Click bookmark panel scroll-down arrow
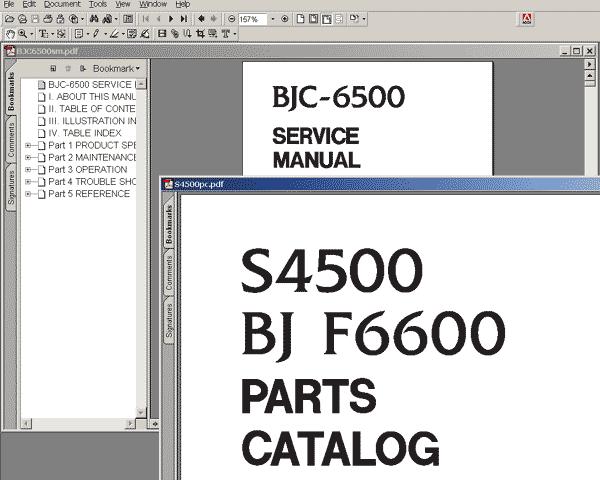 click(x=141, y=412)
